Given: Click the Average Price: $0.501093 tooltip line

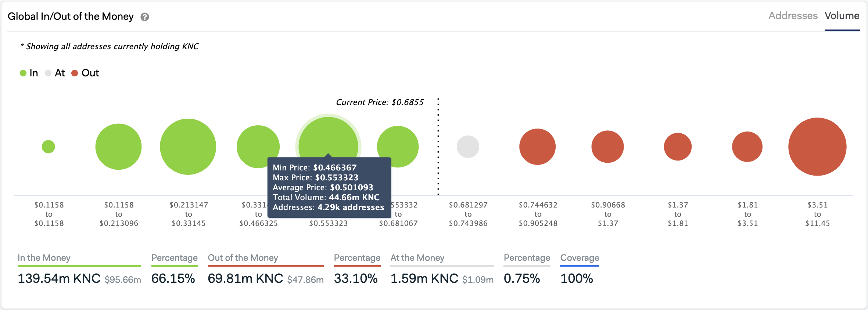Looking at the screenshot, I should pyautogui.click(x=323, y=187).
